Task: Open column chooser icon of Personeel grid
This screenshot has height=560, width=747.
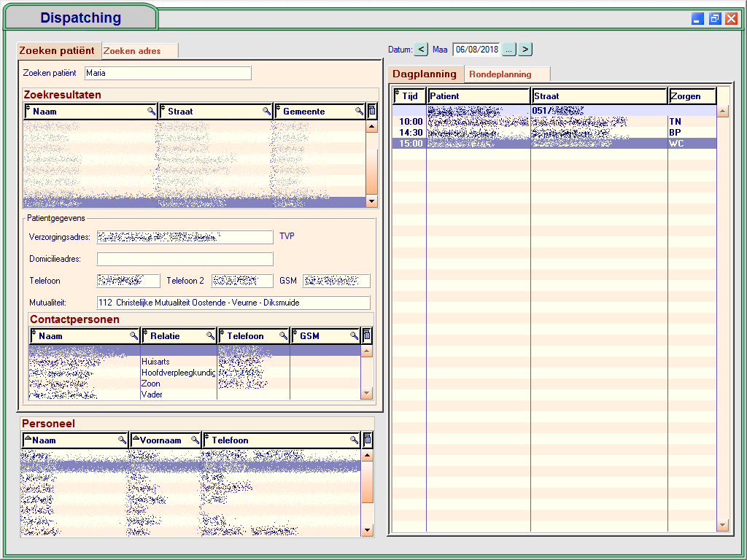Action: (368, 440)
